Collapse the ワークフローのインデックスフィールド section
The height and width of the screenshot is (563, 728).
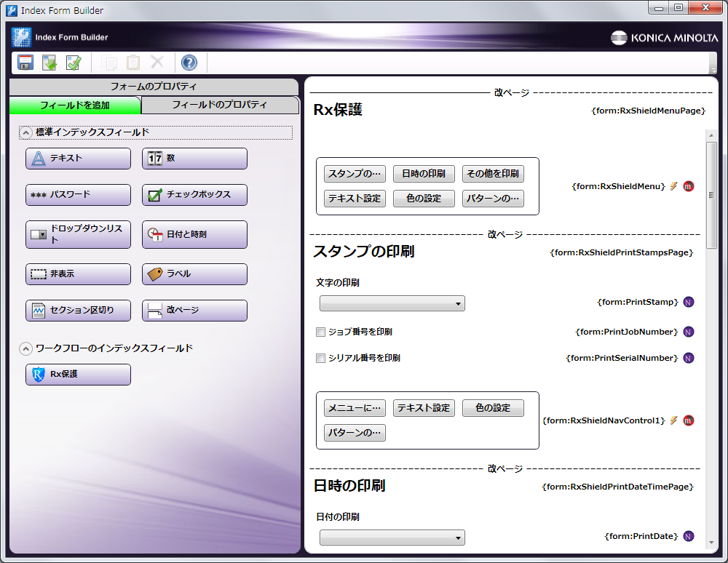tap(26, 348)
